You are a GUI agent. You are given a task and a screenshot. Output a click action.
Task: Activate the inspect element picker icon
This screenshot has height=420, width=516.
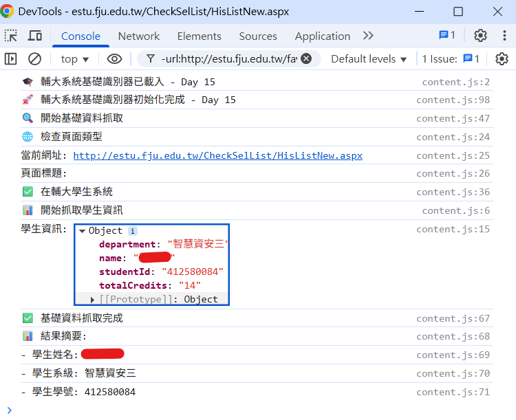coord(11,36)
